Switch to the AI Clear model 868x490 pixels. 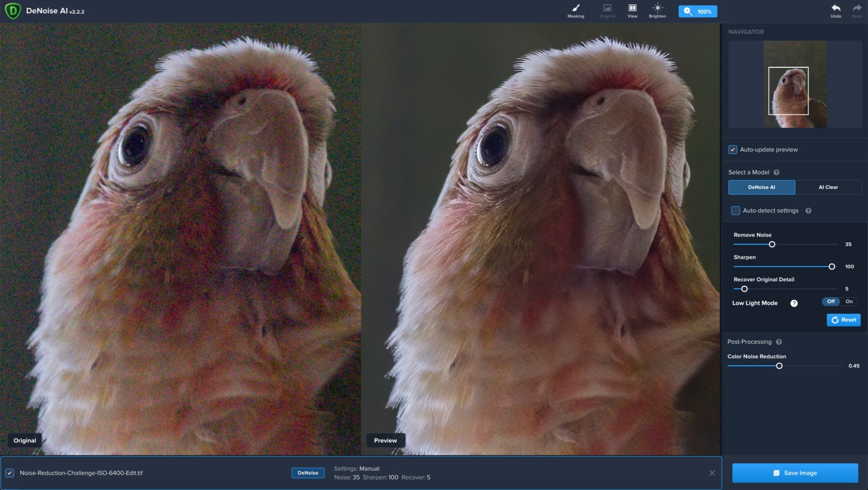(x=828, y=187)
